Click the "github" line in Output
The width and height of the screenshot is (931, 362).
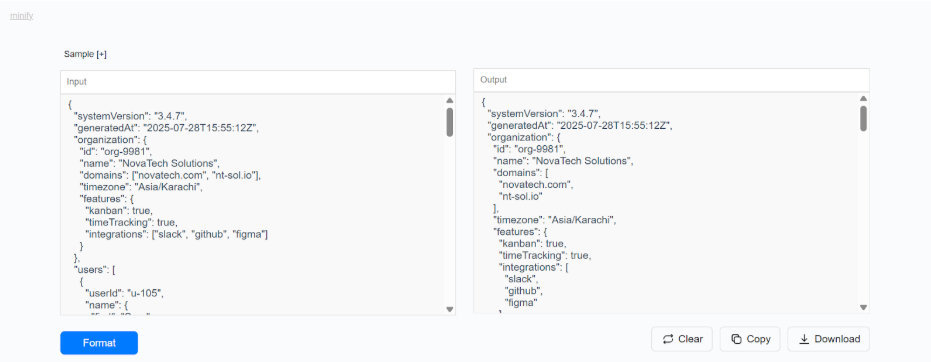point(524,291)
